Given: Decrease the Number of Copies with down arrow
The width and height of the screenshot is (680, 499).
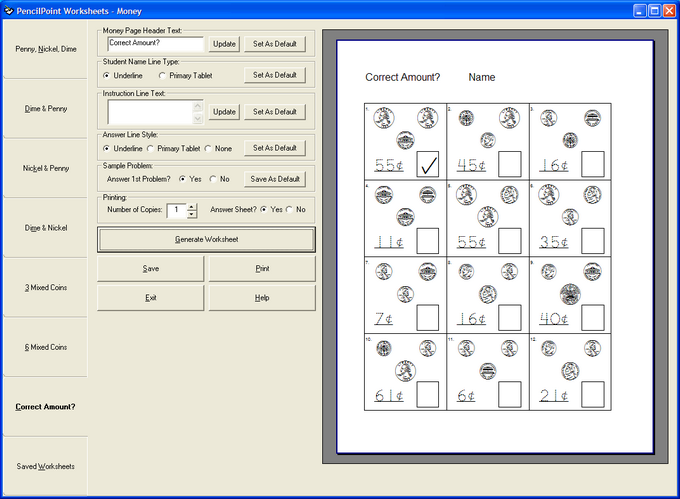Looking at the screenshot, I should pos(192,214).
